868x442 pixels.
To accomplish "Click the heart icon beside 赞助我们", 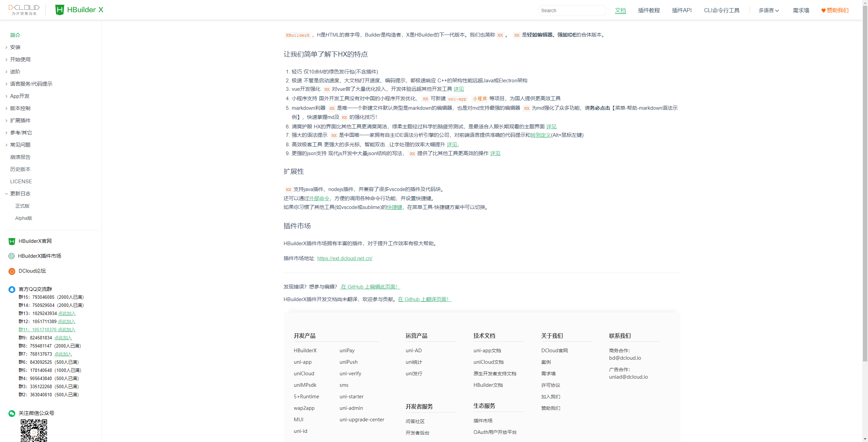I will pyautogui.click(x=823, y=10).
